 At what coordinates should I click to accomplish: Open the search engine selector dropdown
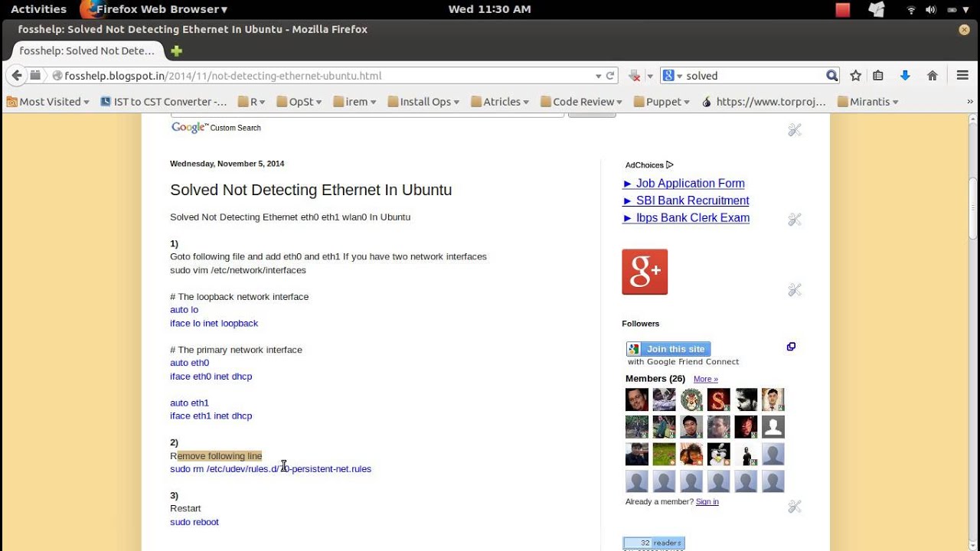[672, 76]
